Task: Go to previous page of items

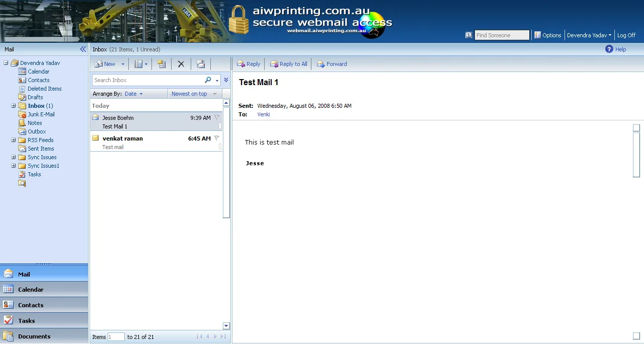Action: 207,336
